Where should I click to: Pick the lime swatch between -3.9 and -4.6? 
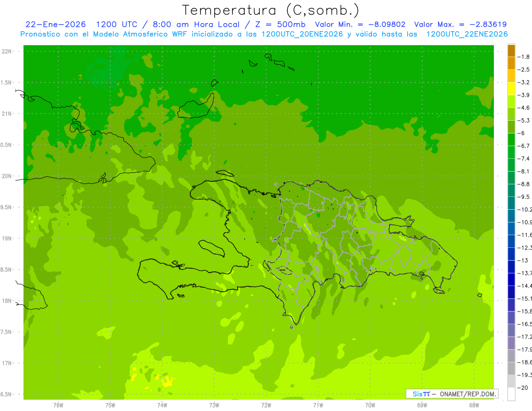pos(511,102)
